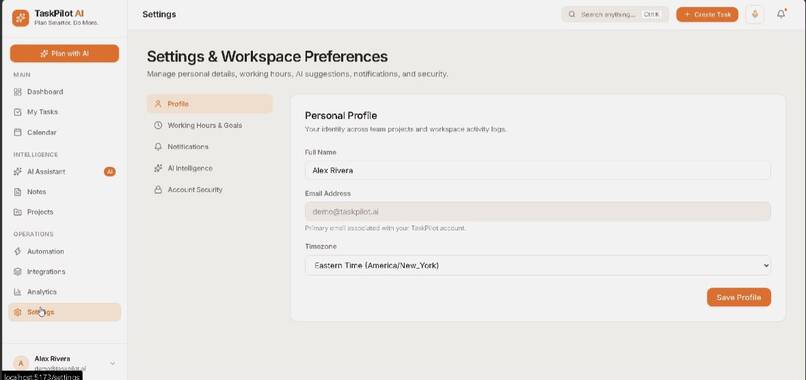Click the Dashboard grid icon

pos(17,92)
